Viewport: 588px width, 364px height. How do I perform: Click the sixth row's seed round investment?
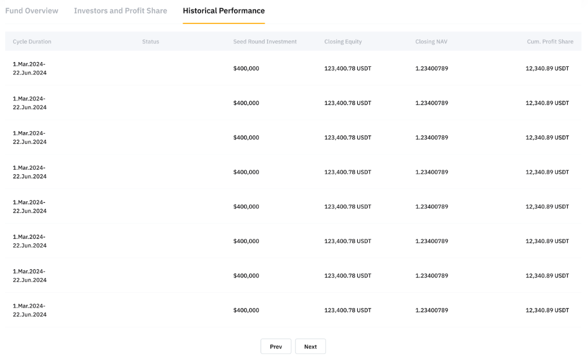coord(246,242)
